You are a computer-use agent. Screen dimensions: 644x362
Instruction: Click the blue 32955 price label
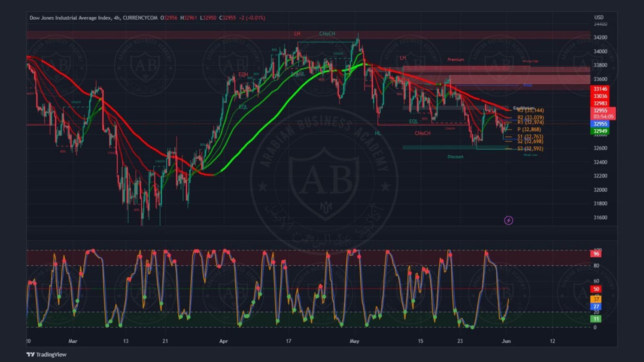point(600,124)
